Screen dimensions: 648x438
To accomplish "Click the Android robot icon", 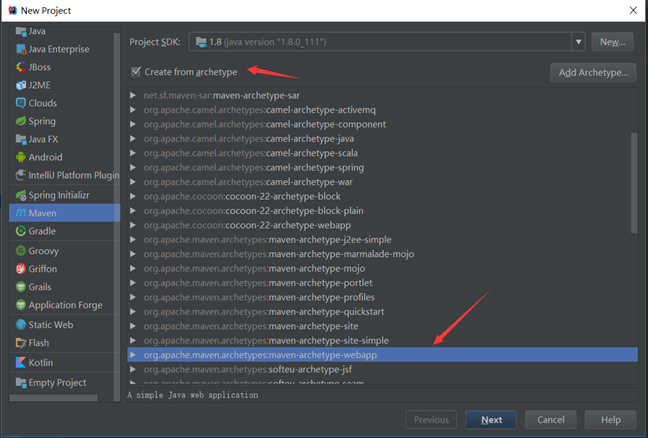I will coord(21,157).
